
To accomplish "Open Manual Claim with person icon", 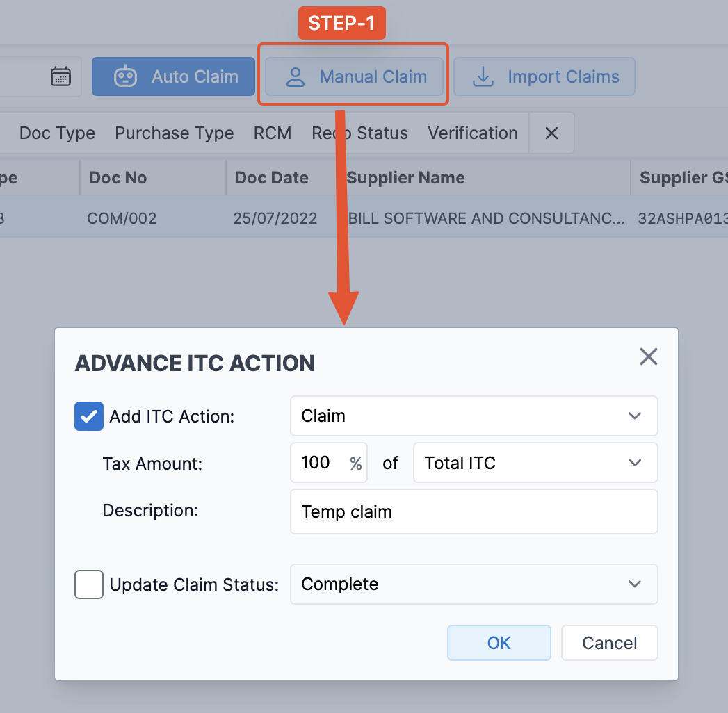I will pyautogui.click(x=354, y=76).
